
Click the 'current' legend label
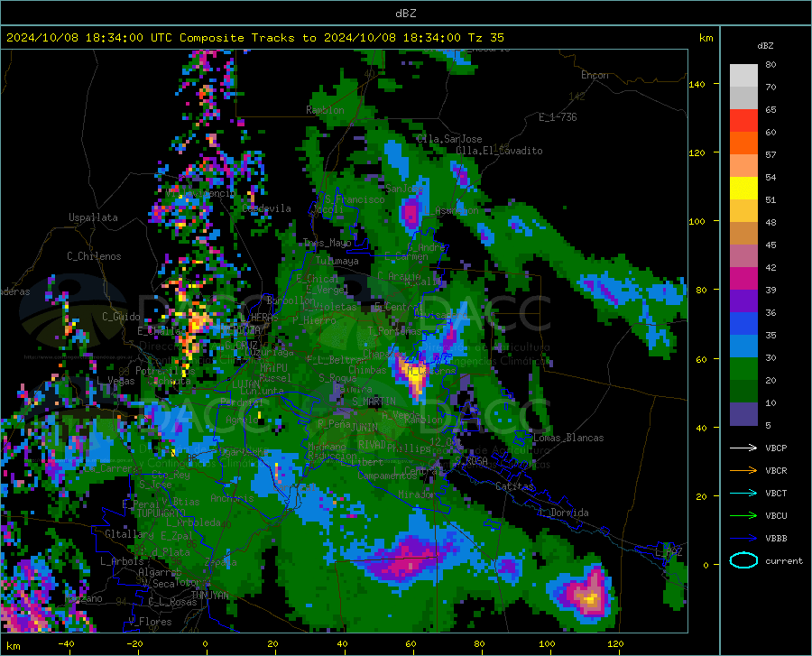[784, 560]
